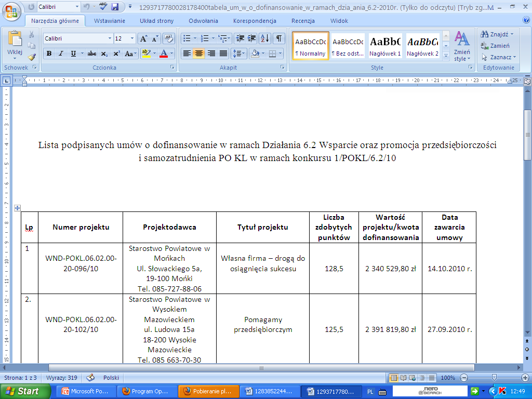Zoom in with the plus button

tap(525, 378)
